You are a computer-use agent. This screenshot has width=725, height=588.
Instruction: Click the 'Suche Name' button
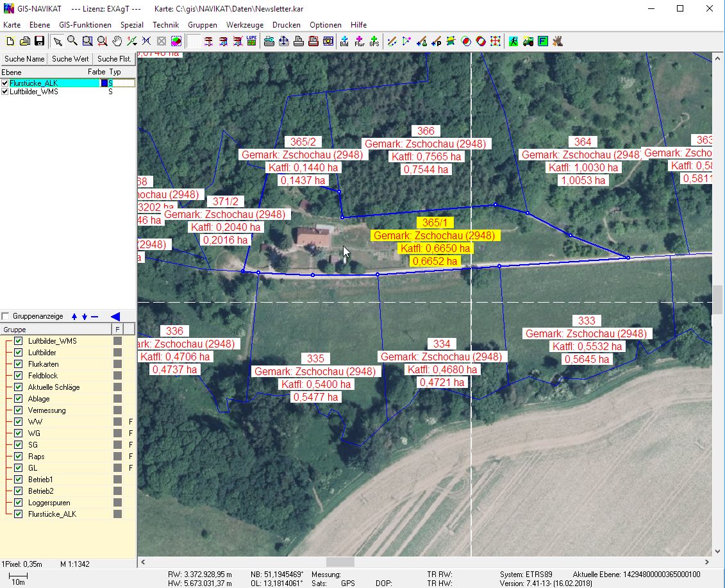(24, 59)
